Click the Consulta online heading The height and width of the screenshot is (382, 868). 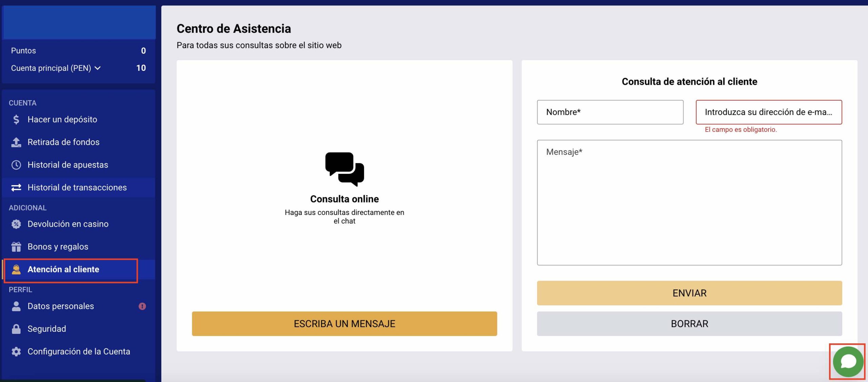point(344,199)
